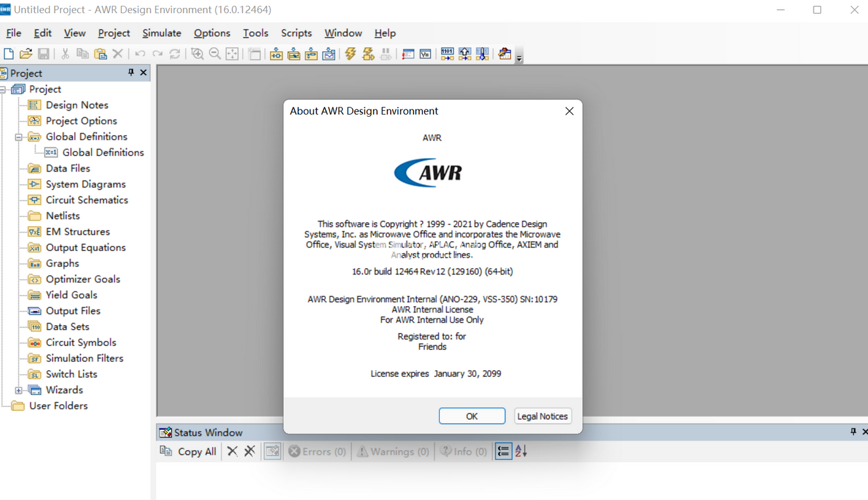Clear messages with Status Window X icon
Screen dimensions: 868x500
tap(232, 451)
